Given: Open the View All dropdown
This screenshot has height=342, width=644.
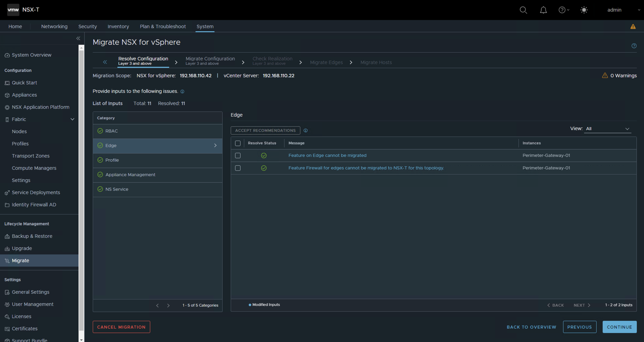Looking at the screenshot, I should point(607,129).
